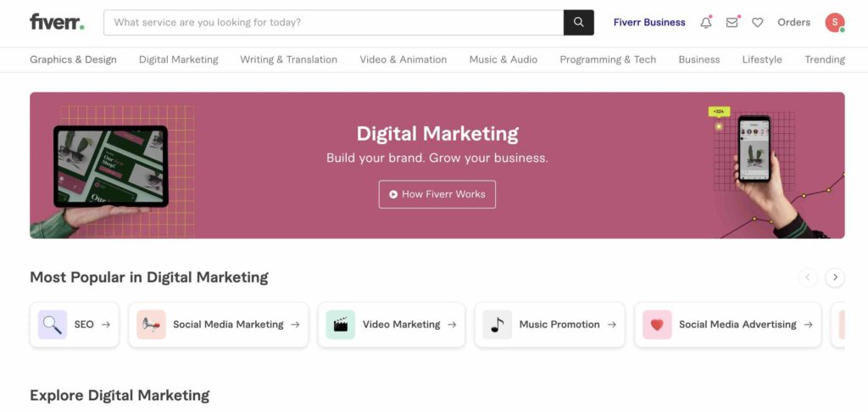This screenshot has height=412, width=868.
Task: Open Music & Audio category
Action: click(x=504, y=59)
